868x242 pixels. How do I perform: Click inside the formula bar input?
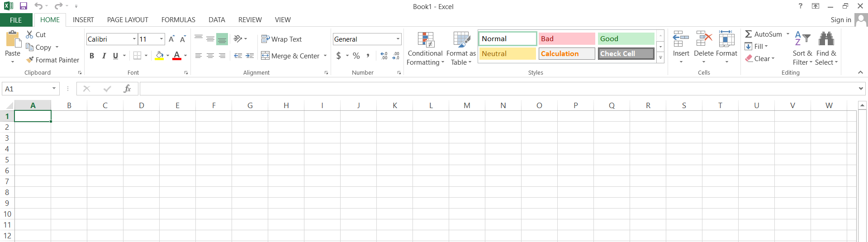498,89
